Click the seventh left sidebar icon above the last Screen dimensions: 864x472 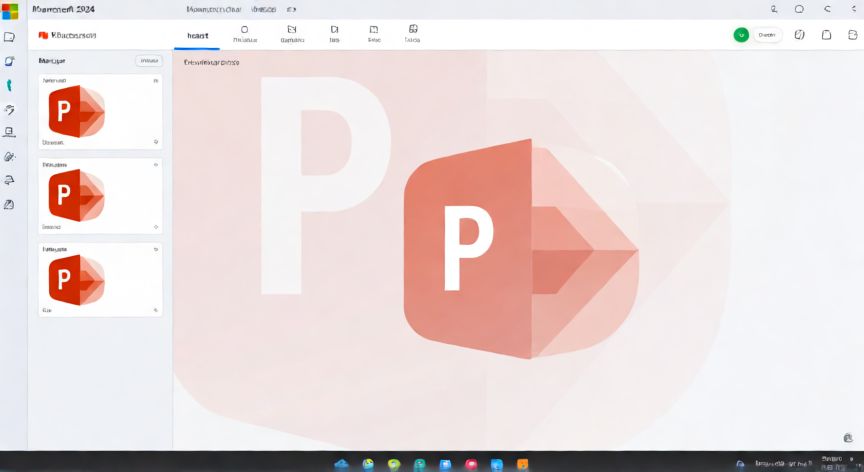click(9, 181)
